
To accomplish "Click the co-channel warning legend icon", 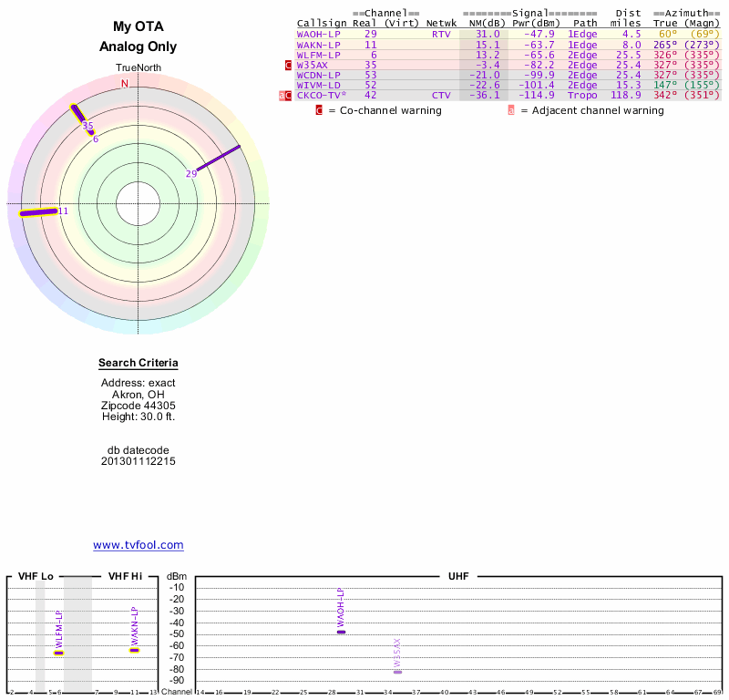I will 319,110.
